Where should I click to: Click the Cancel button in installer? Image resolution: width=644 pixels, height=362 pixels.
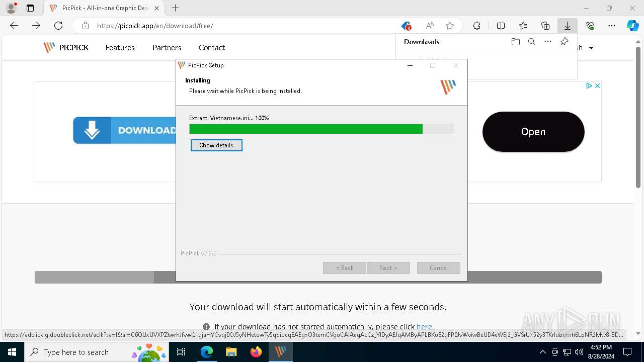(438, 268)
